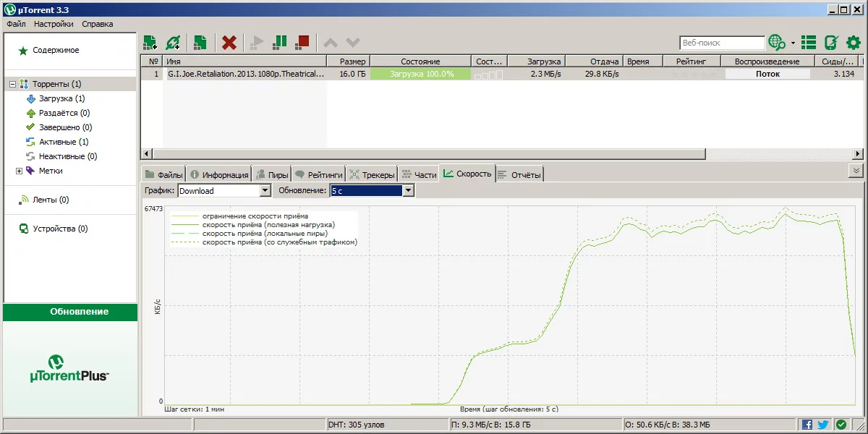Click the Веб-поиск search field
Screen dimensions: 868x434
coord(721,43)
